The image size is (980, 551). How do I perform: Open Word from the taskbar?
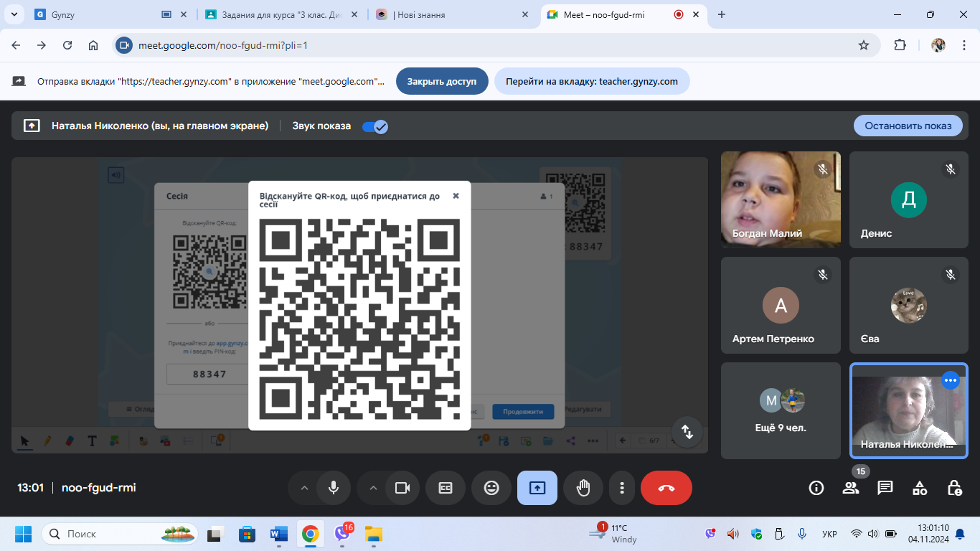278,534
